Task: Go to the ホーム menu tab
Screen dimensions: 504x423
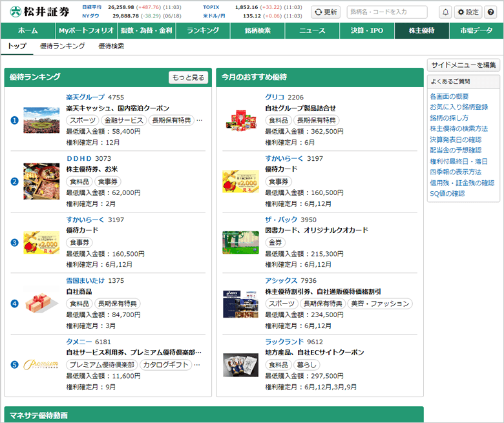Action: [28, 30]
